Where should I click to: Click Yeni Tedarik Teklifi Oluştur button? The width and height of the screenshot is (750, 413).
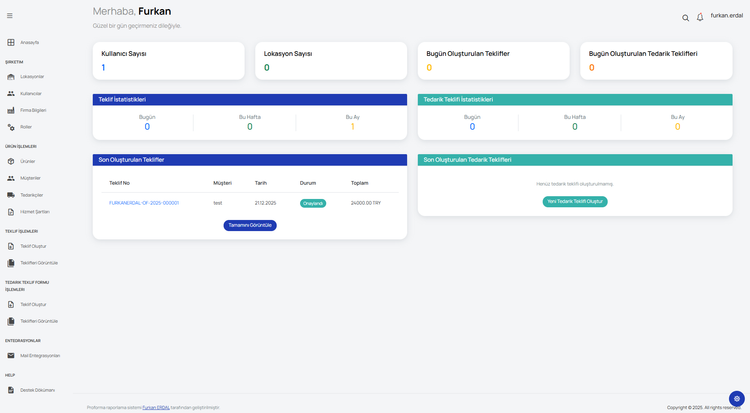[575, 201]
